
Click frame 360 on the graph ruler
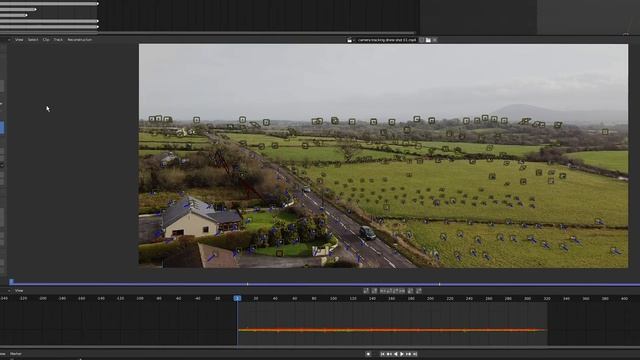(x=586, y=298)
